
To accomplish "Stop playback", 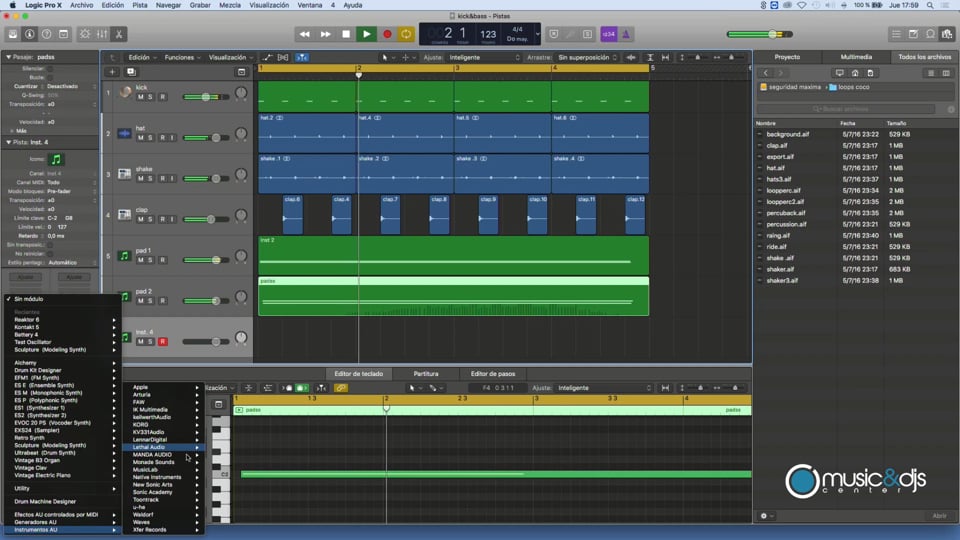I will (346, 34).
